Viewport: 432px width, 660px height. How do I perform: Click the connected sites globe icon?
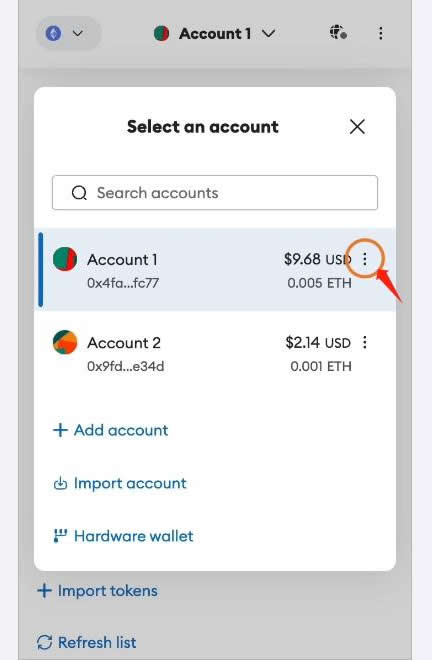338,32
